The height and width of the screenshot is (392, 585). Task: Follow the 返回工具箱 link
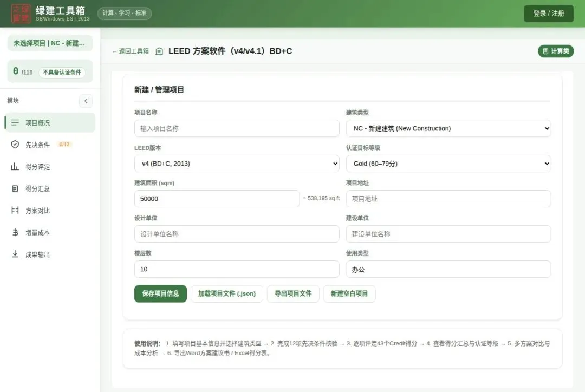[130, 51]
